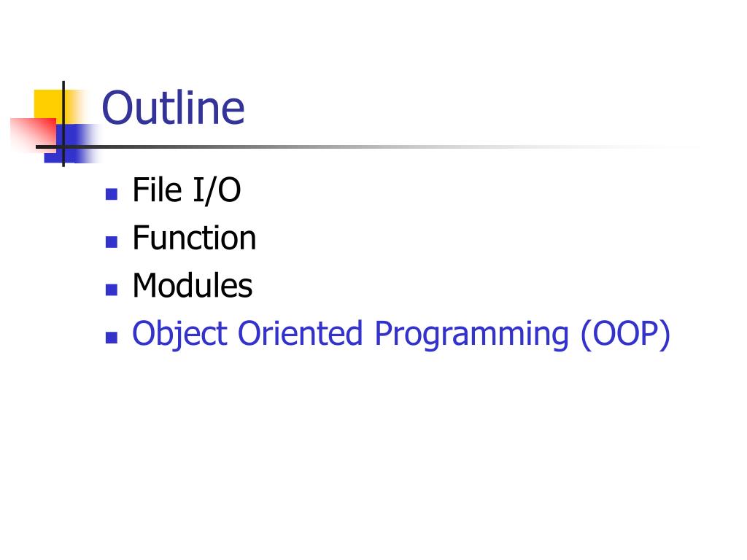Select the bullet marker next to File I/O
Viewport: 747px width, 560px height.
[112, 194]
